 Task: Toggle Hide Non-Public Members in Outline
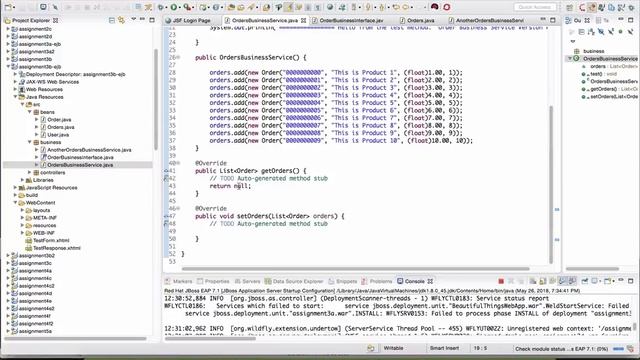coord(620,31)
